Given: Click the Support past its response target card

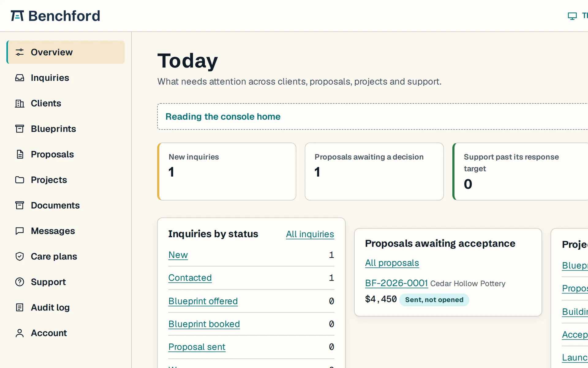Looking at the screenshot, I should pos(520,171).
